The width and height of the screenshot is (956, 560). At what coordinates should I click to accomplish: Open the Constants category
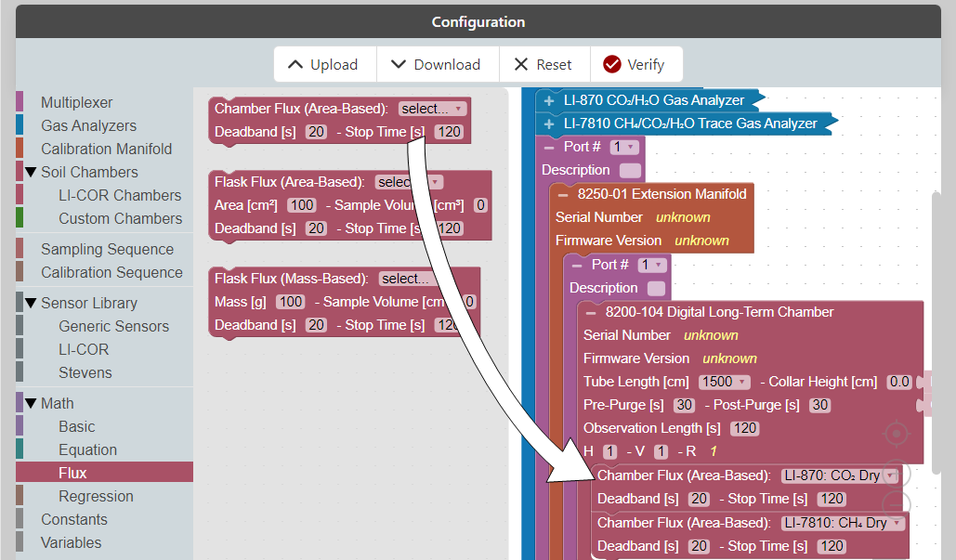(x=104, y=519)
